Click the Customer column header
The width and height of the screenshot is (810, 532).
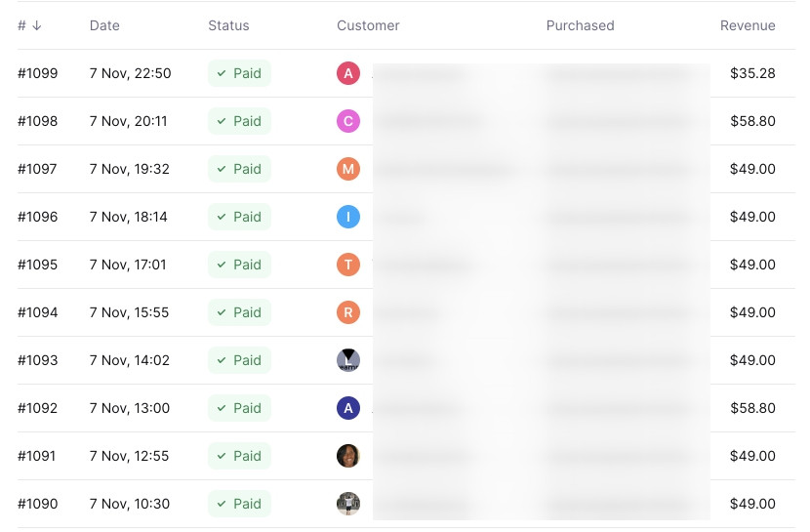(x=368, y=25)
